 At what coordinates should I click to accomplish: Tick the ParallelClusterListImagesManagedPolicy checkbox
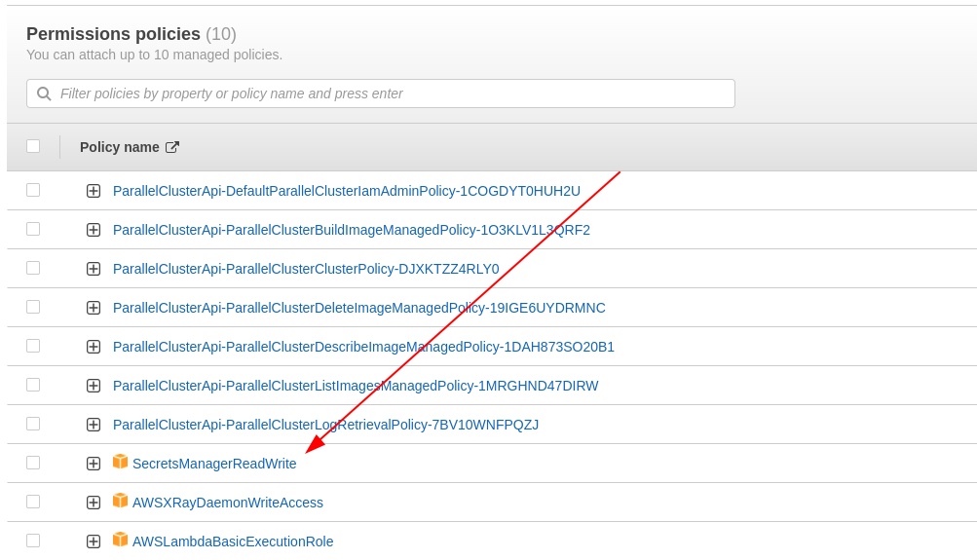coord(33,385)
